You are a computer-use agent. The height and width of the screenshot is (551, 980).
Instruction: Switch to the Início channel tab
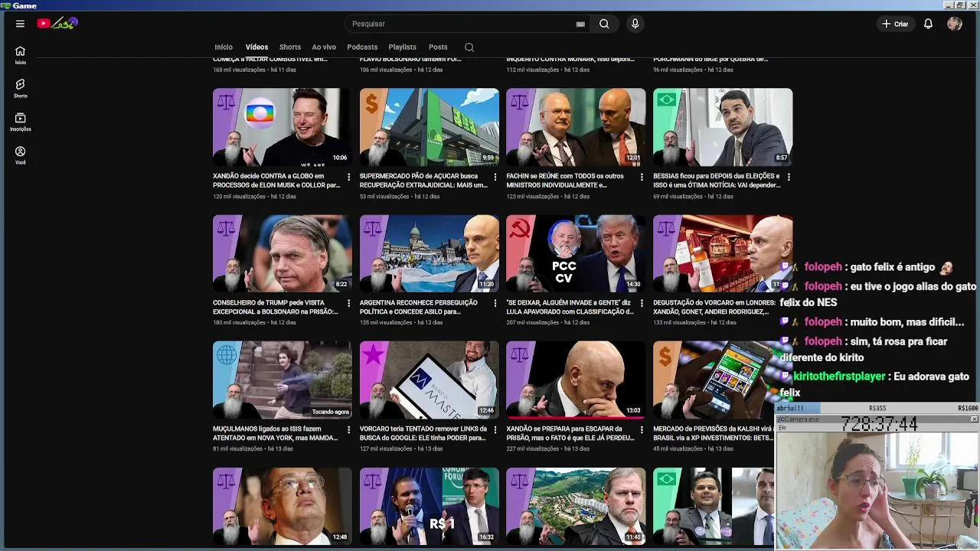click(x=224, y=47)
